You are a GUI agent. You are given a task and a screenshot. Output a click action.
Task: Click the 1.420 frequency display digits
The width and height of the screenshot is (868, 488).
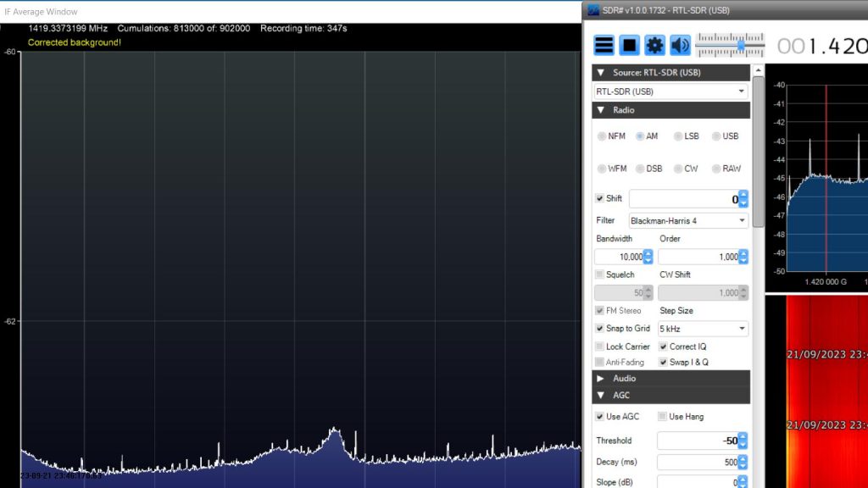(x=837, y=47)
